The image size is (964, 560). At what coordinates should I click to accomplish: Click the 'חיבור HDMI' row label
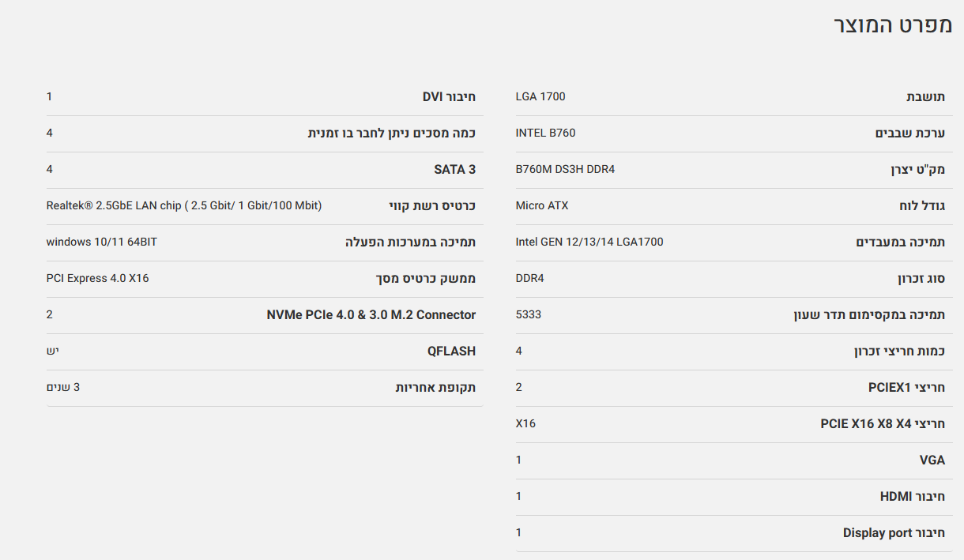pyautogui.click(x=913, y=497)
